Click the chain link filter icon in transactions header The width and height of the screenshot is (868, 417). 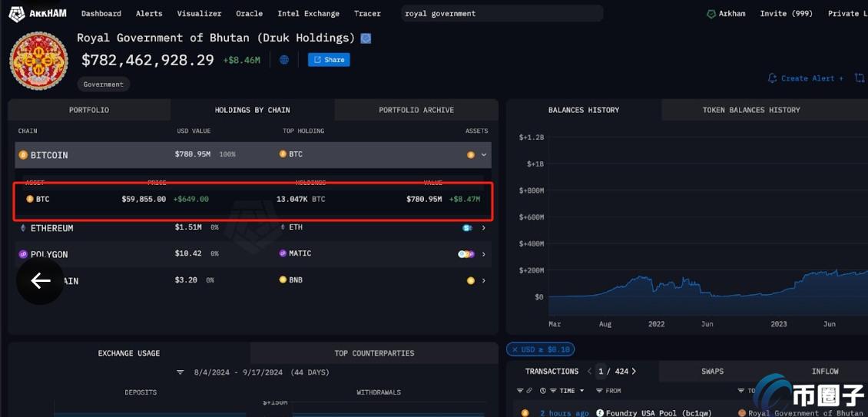(x=528, y=390)
